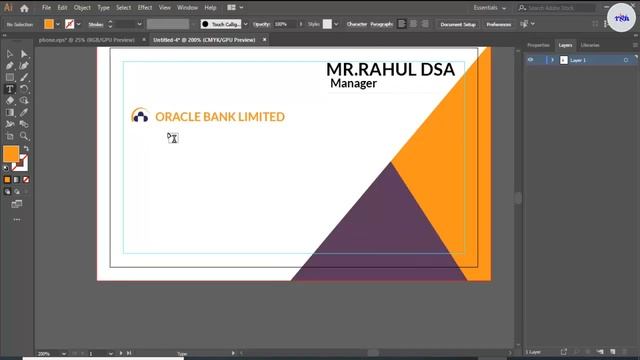Screen dimensions: 640x360
Task: Open the zoom level dropdown
Action: tap(64, 353)
